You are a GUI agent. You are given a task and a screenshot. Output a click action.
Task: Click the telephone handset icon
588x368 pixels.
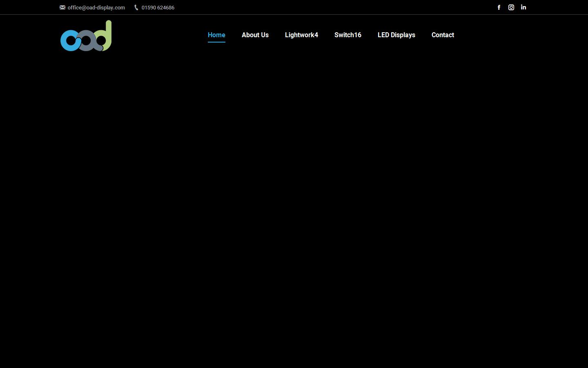pyautogui.click(x=136, y=7)
